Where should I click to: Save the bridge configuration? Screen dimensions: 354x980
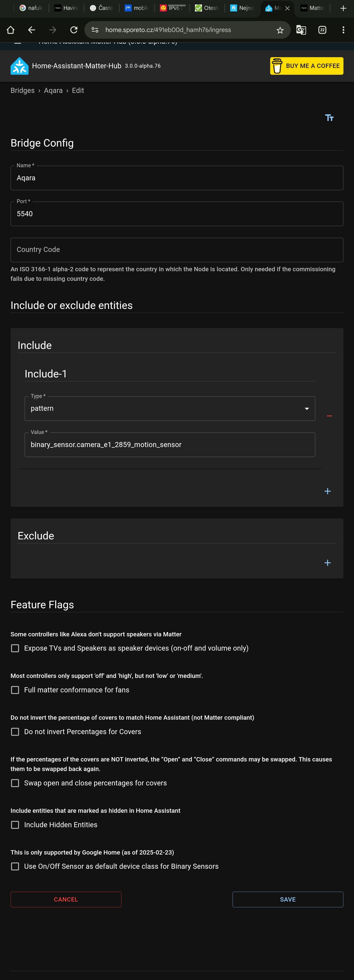coord(288,899)
